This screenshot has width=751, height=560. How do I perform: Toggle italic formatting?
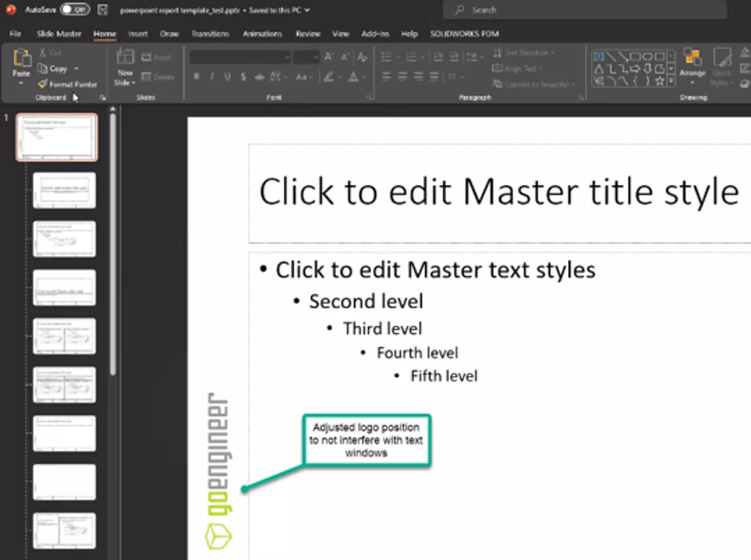click(212, 76)
